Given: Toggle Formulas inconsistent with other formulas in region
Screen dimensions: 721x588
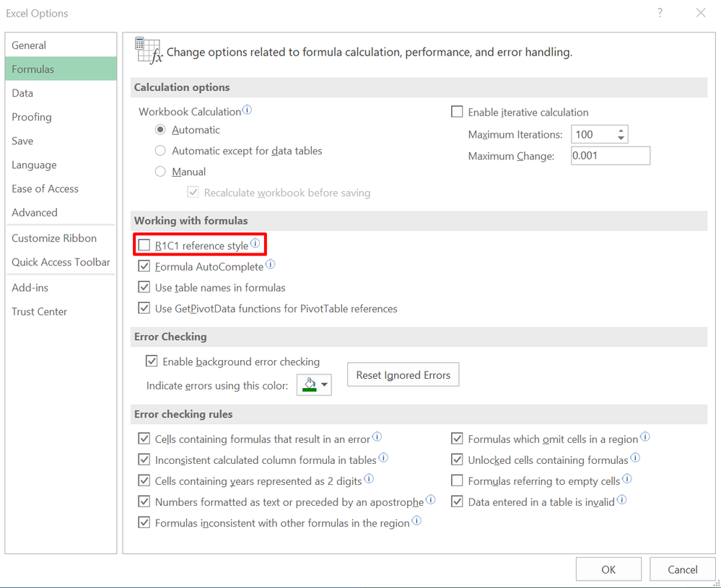Looking at the screenshot, I should tap(144, 522).
